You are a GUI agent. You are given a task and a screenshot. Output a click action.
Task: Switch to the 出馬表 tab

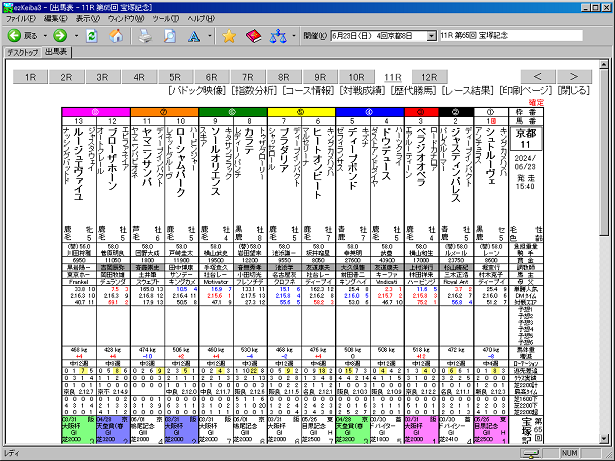tap(56, 51)
